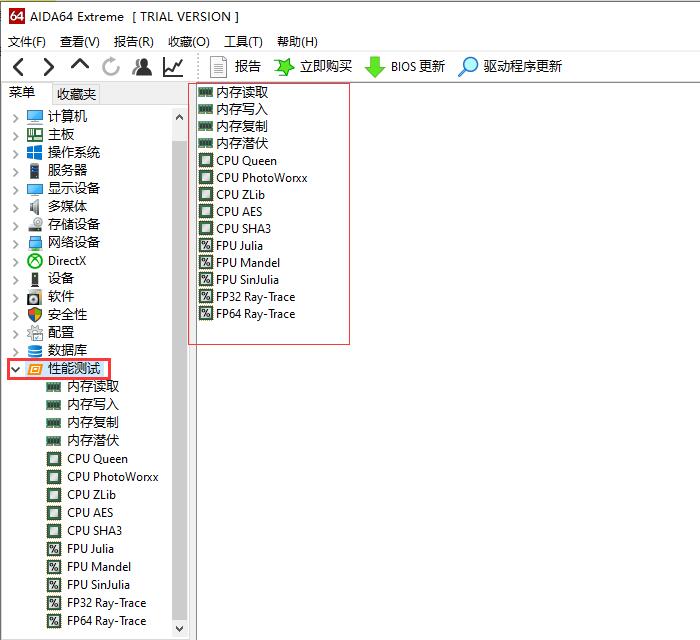The width and height of the screenshot is (700, 640).
Task: Click the forward navigation arrow
Action: tap(48, 67)
